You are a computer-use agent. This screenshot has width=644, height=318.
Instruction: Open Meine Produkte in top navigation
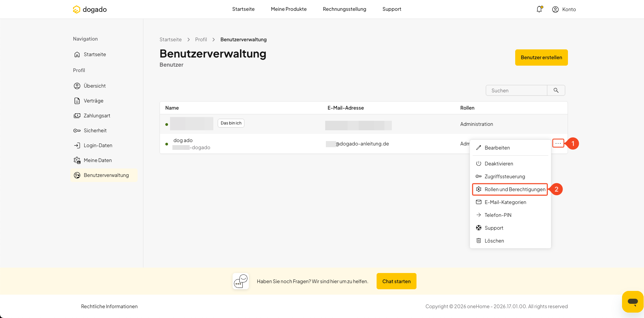tap(289, 9)
